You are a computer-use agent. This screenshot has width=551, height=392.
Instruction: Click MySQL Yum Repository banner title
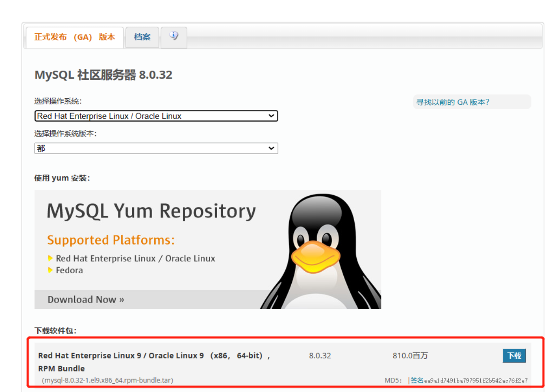151,211
